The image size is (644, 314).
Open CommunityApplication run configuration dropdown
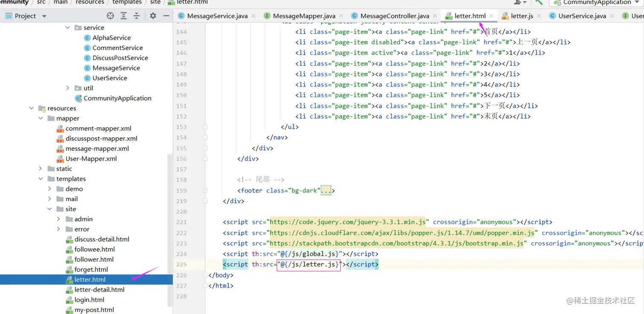(596, 2)
